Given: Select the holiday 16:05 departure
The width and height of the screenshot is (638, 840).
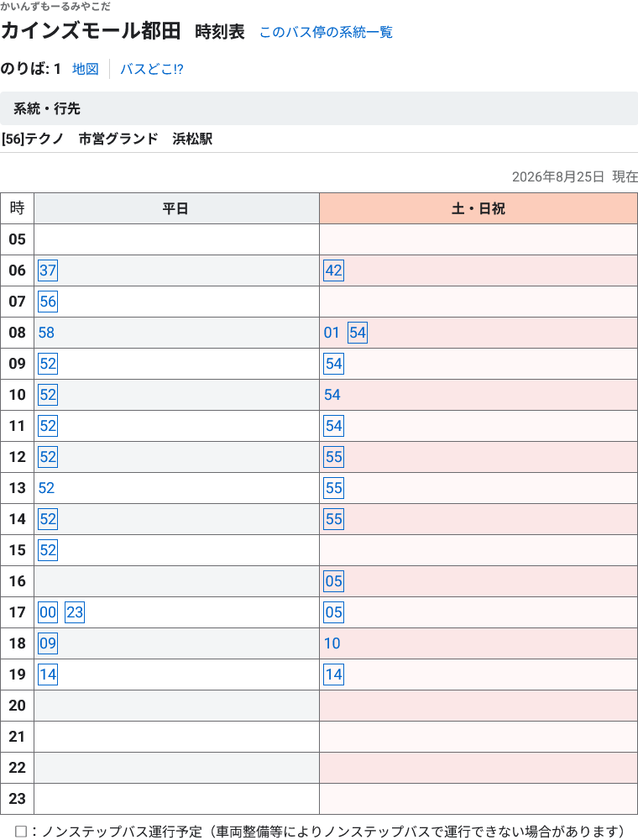Looking at the screenshot, I should click(x=333, y=581).
